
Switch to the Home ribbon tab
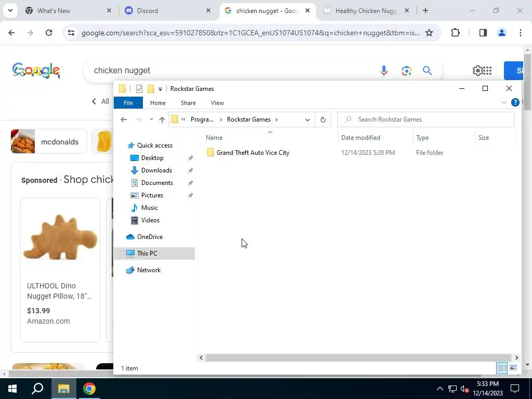(x=158, y=103)
